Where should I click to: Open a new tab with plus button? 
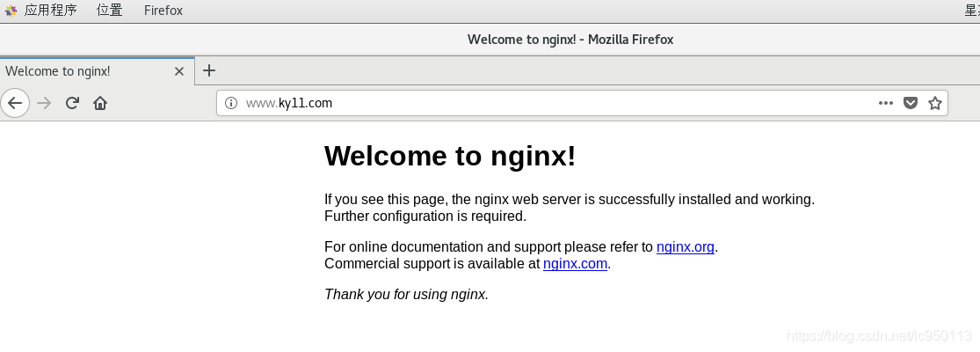(209, 70)
